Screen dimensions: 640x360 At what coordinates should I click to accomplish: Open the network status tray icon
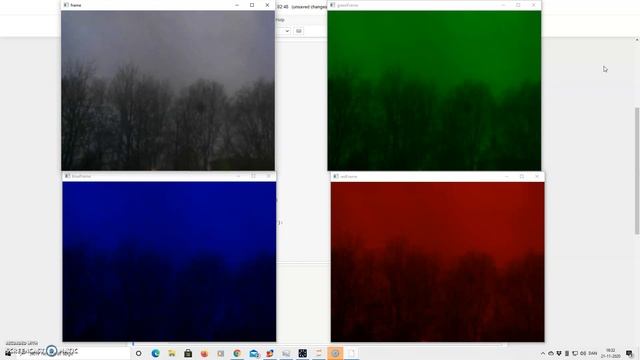[575, 353]
